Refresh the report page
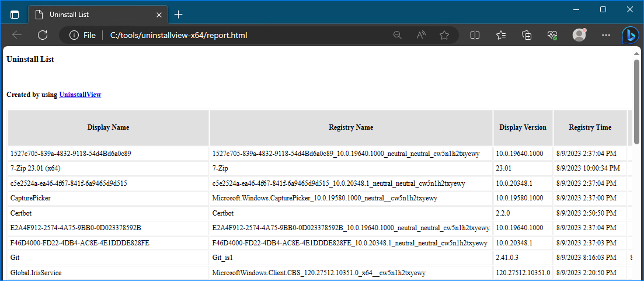 point(43,35)
